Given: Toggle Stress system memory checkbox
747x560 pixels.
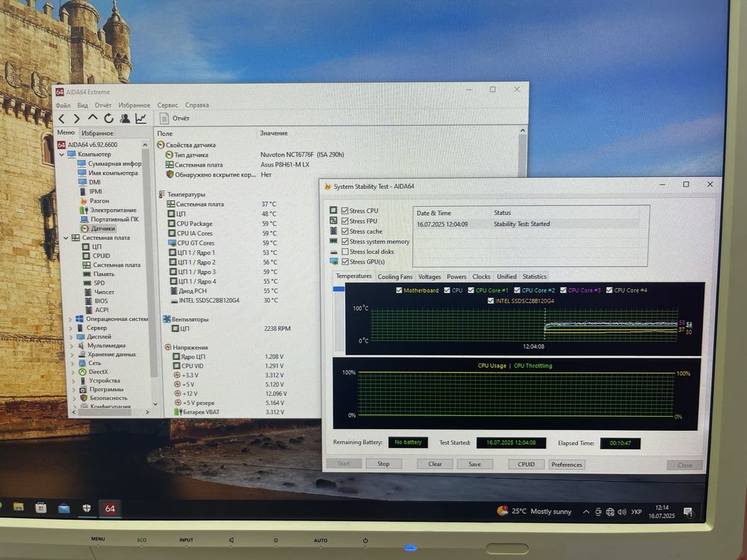Looking at the screenshot, I should click(345, 241).
